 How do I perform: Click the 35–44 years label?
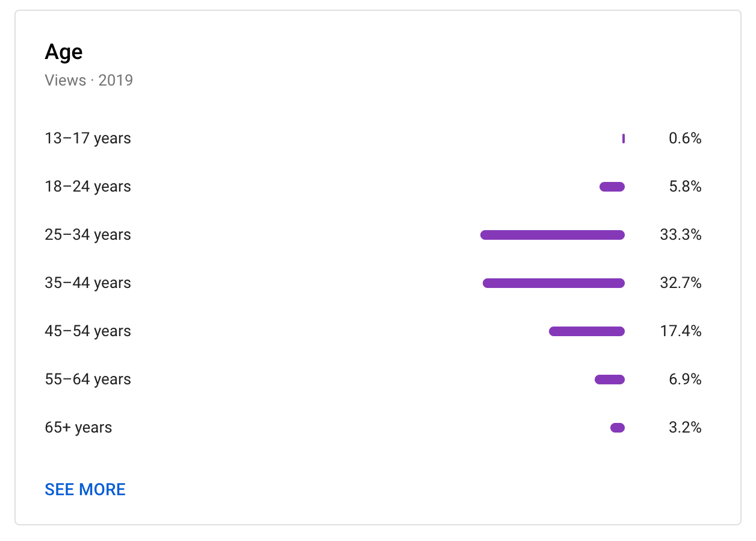[x=88, y=283]
